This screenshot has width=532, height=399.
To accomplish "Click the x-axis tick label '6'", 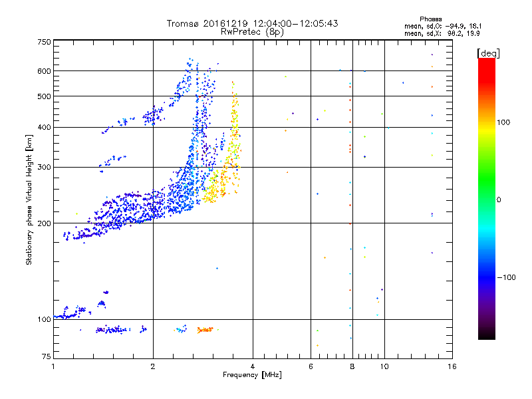I will [311, 366].
